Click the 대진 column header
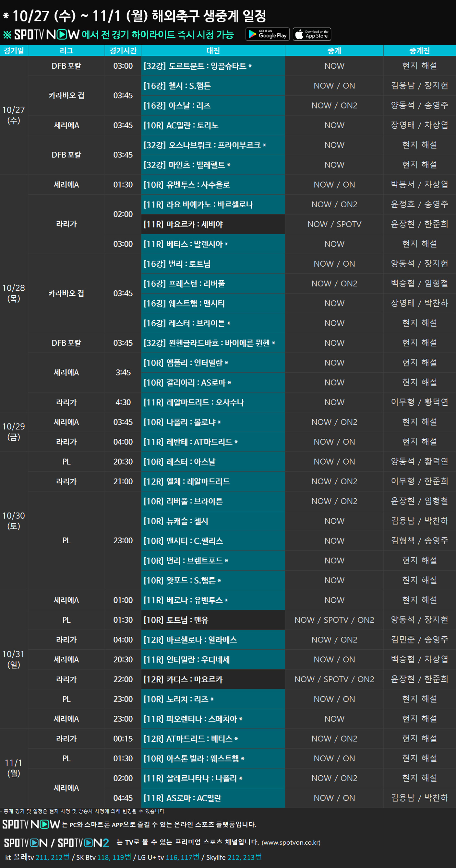 213,51
